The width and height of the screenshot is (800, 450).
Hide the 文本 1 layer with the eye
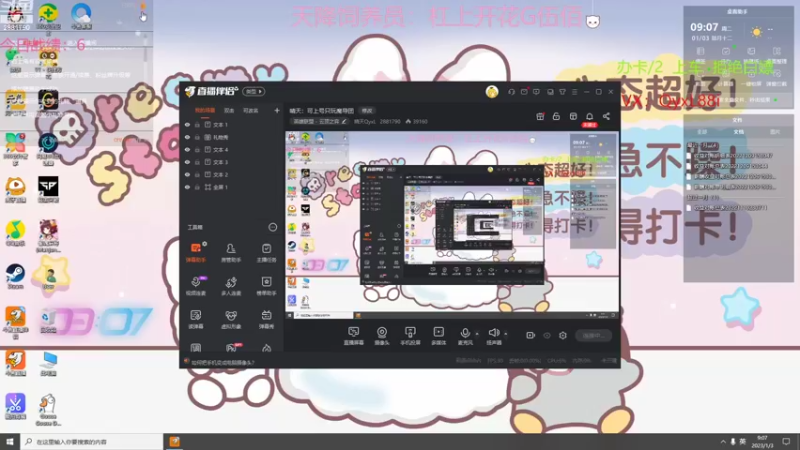pyautogui.click(x=187, y=124)
